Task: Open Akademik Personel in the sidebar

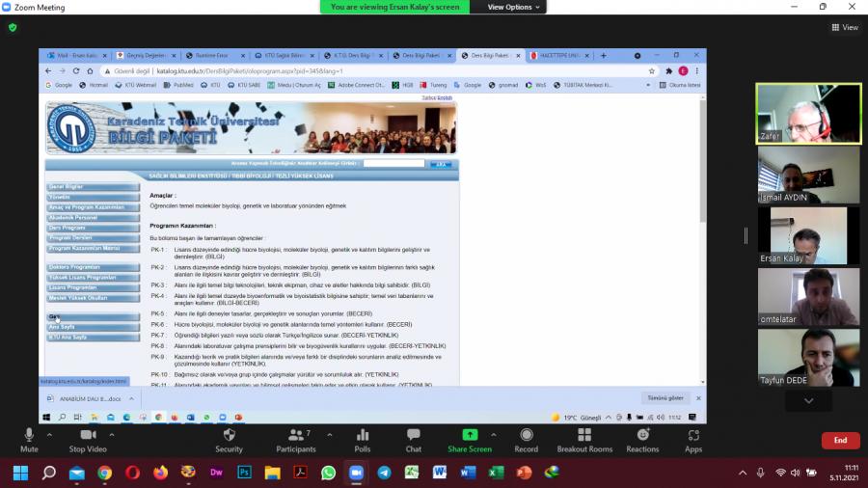Action: 93,217
